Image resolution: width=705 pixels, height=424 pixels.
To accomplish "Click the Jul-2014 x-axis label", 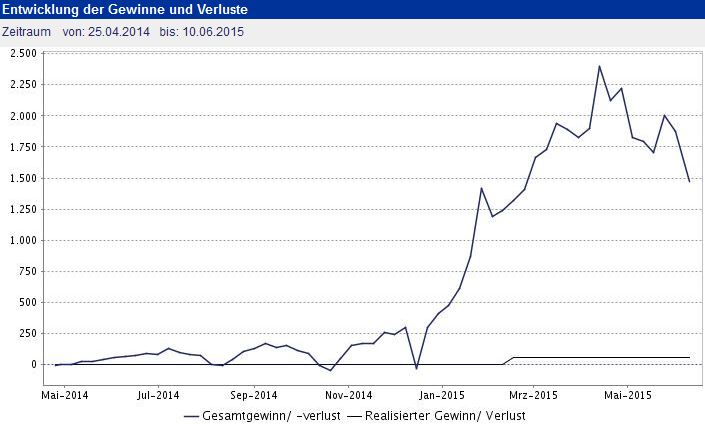I will tap(158, 395).
